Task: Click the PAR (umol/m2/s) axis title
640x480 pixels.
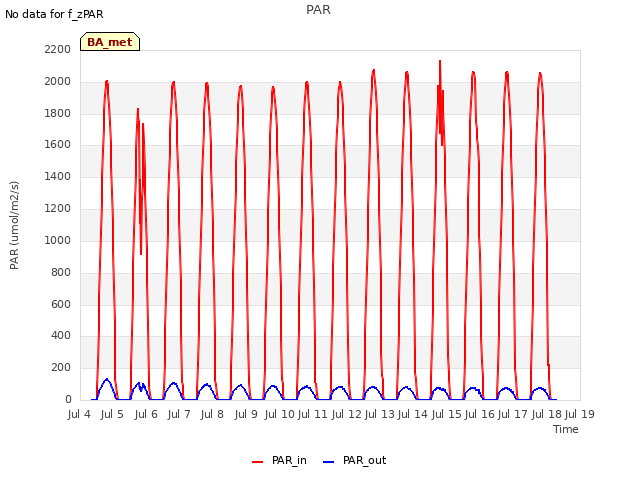Action: coord(14,225)
